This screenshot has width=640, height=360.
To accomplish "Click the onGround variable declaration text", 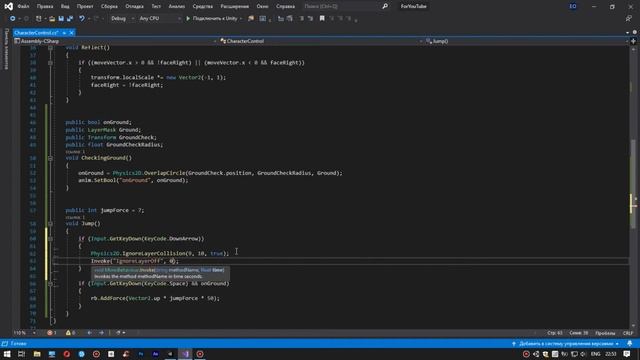I will pyautogui.click(x=98, y=122).
